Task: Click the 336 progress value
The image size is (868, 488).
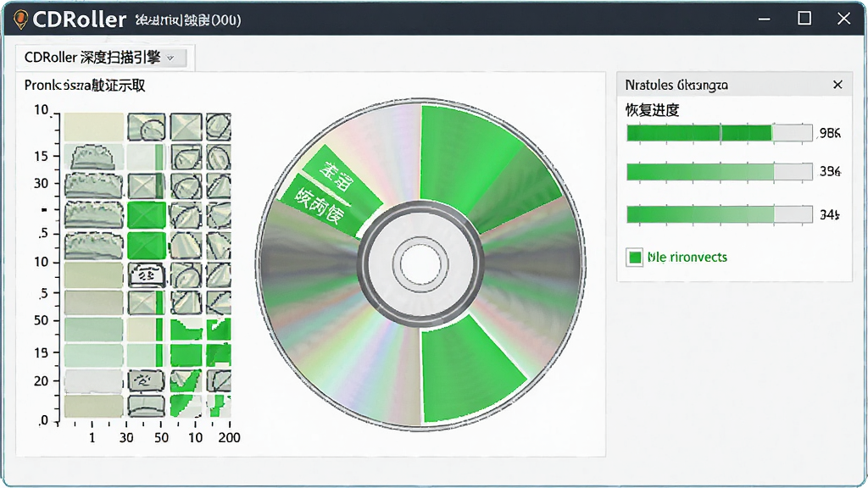Action: pyautogui.click(x=830, y=172)
